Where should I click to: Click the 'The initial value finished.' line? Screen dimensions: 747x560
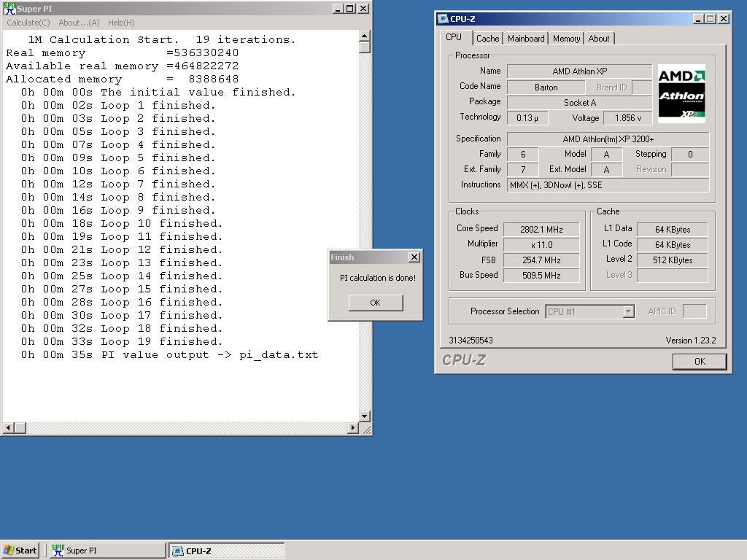[158, 93]
